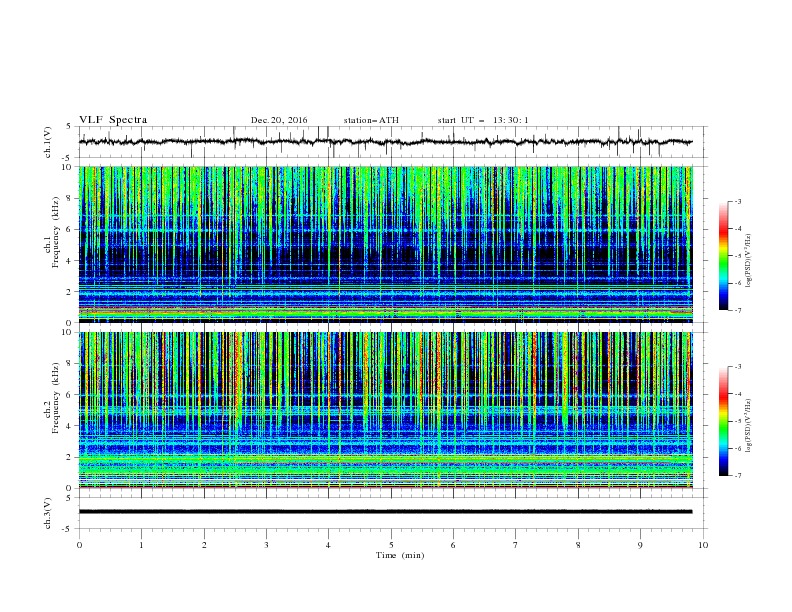Click the "-7" tick on ch.1 colorbar
The image size is (792, 612).
(x=738, y=310)
